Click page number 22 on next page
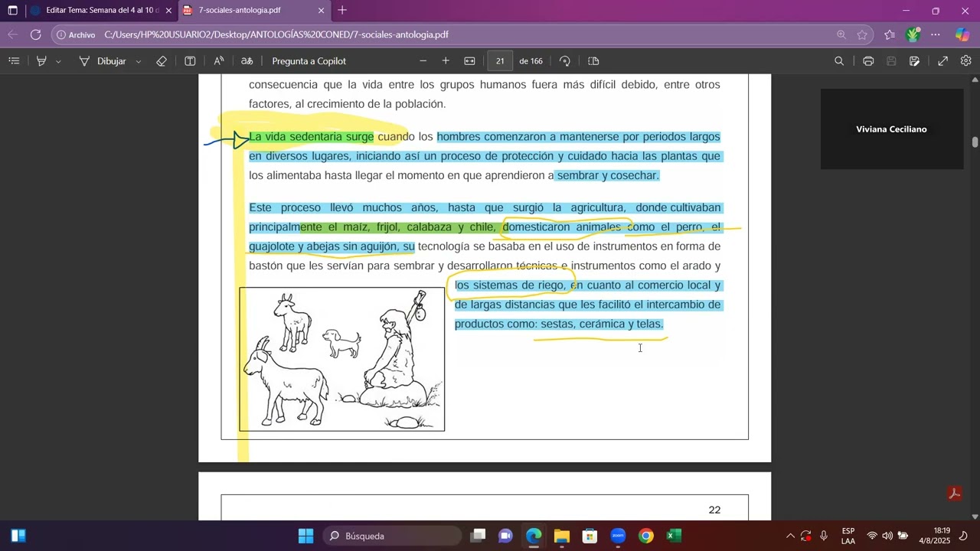The image size is (980, 551). pos(714,510)
